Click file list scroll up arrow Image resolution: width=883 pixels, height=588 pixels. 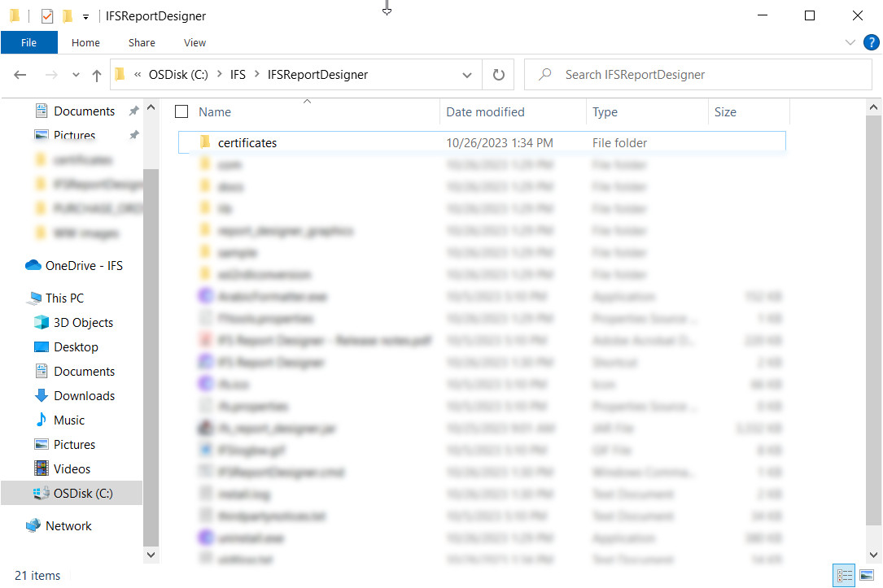[873, 107]
